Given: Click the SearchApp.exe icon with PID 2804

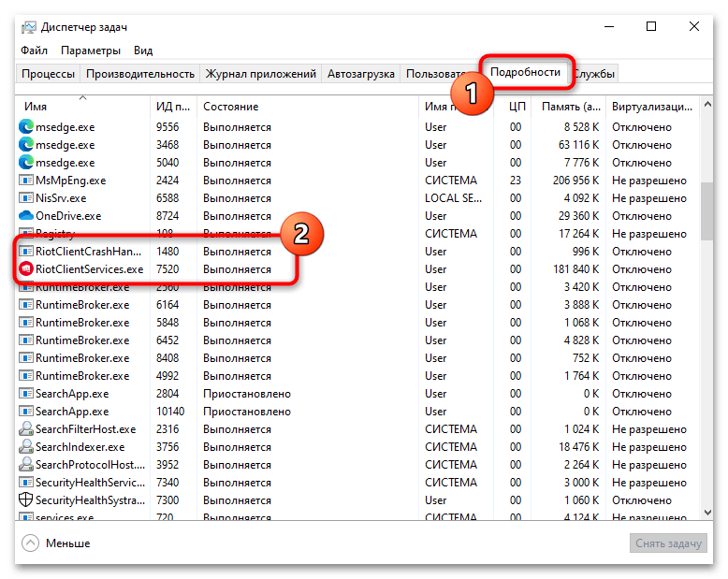Looking at the screenshot, I should tap(26, 394).
